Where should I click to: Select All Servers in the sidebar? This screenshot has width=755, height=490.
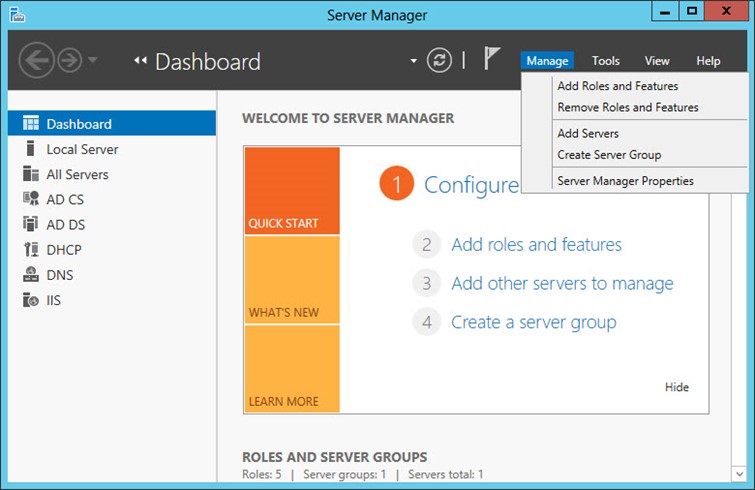[77, 174]
